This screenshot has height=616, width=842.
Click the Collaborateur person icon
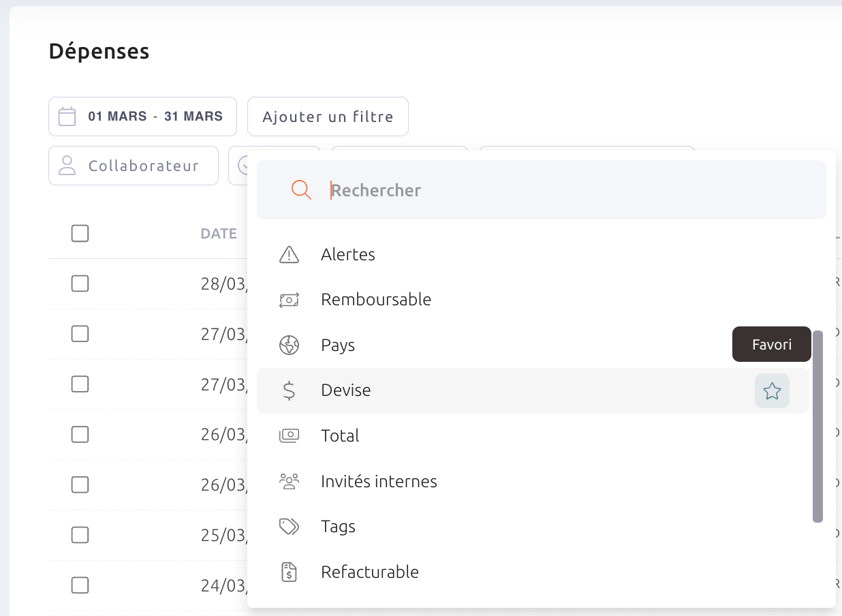(x=67, y=166)
